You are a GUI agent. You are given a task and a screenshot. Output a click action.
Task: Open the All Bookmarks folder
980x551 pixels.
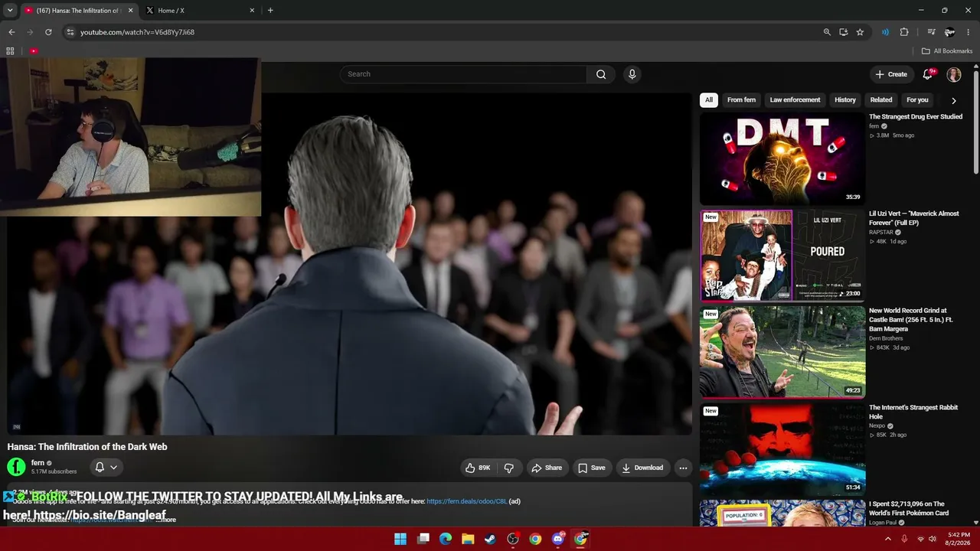(x=947, y=51)
